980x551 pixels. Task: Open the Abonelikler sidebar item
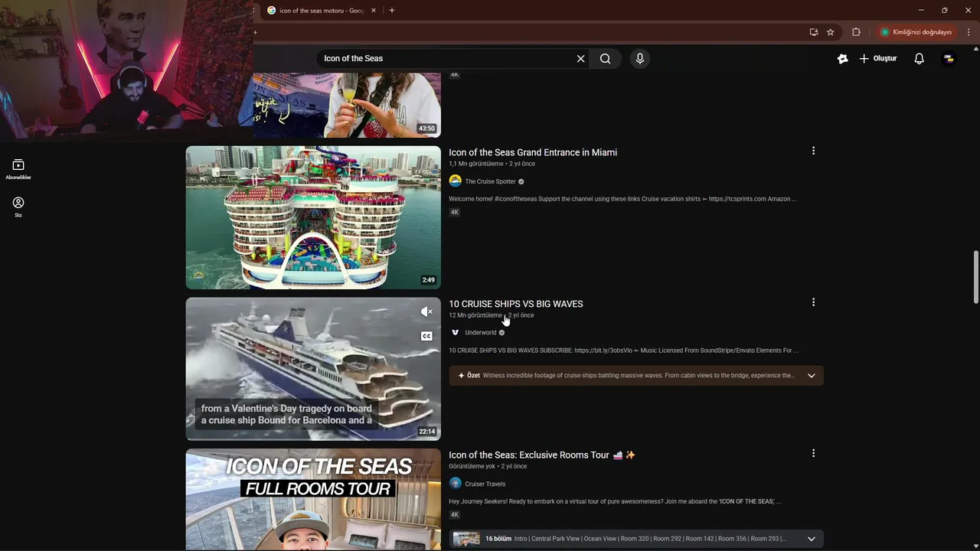(18, 169)
